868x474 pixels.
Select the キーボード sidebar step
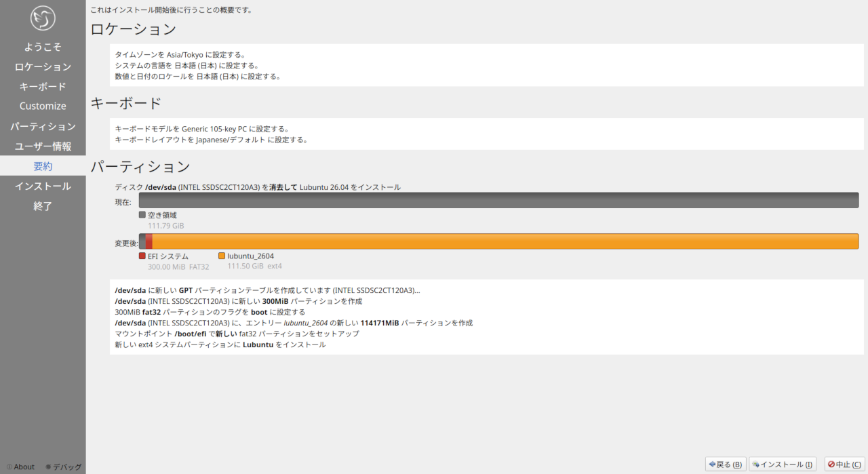(43, 86)
